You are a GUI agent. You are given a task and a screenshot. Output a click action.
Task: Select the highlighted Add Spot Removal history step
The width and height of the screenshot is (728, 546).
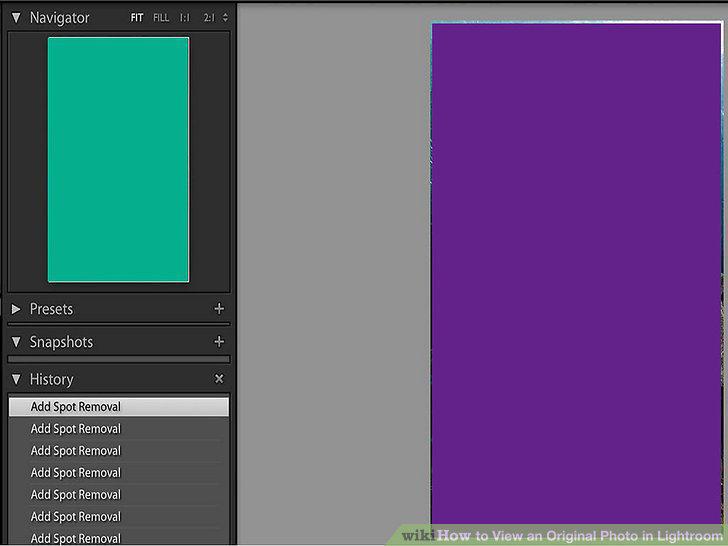pyautogui.click(x=119, y=407)
